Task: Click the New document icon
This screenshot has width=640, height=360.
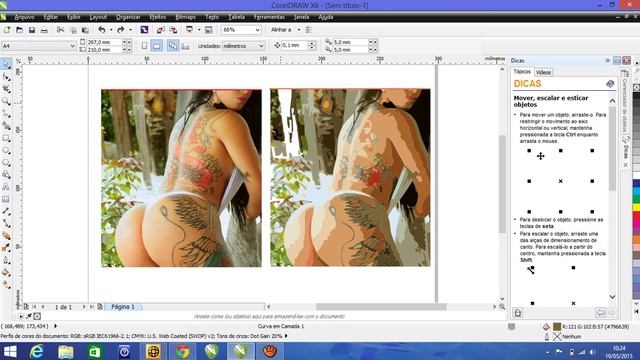Action: (7, 30)
